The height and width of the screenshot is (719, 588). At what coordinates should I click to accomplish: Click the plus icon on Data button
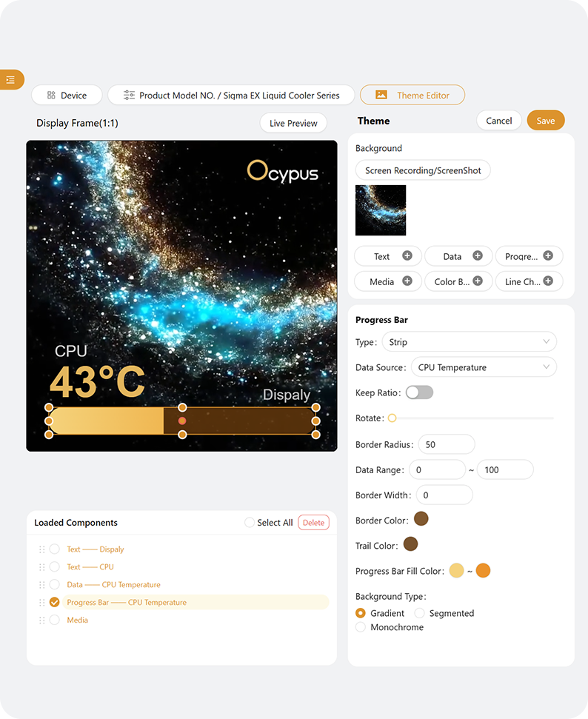coord(478,256)
